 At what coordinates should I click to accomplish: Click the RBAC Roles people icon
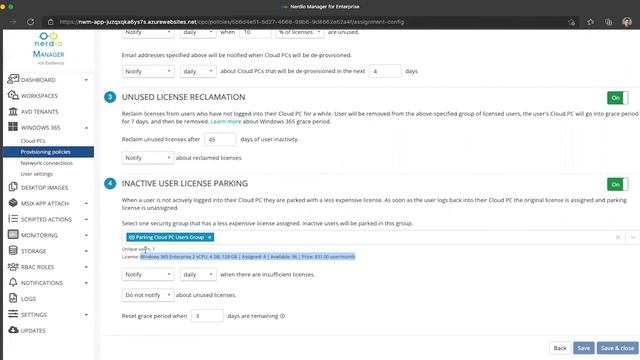pyautogui.click(x=13, y=267)
